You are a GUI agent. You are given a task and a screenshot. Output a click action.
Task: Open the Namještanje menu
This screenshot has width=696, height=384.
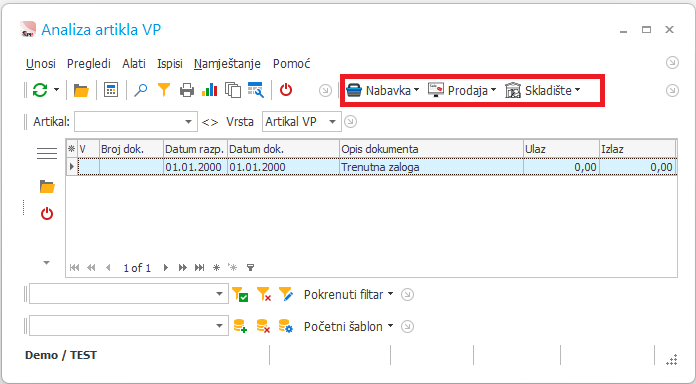click(227, 64)
